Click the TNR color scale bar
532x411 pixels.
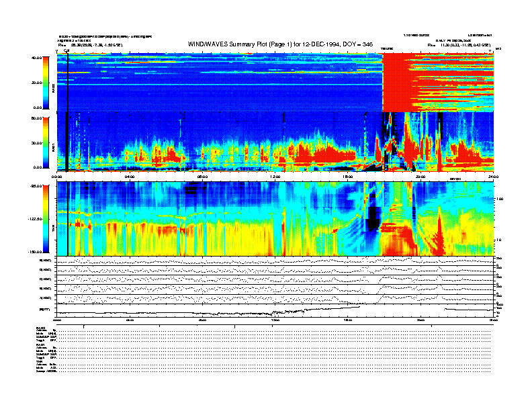tap(46, 219)
